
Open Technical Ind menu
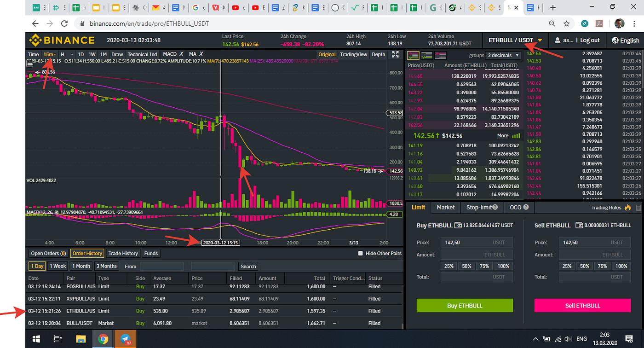(x=143, y=54)
